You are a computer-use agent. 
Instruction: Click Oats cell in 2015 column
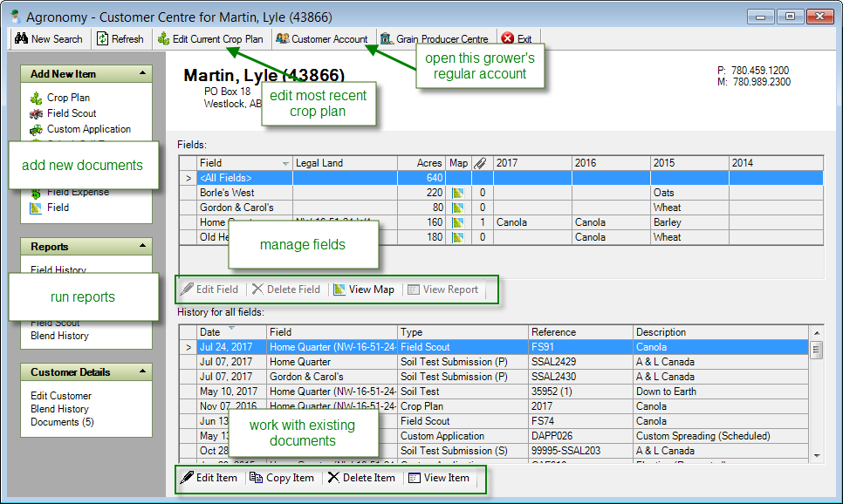[689, 193]
